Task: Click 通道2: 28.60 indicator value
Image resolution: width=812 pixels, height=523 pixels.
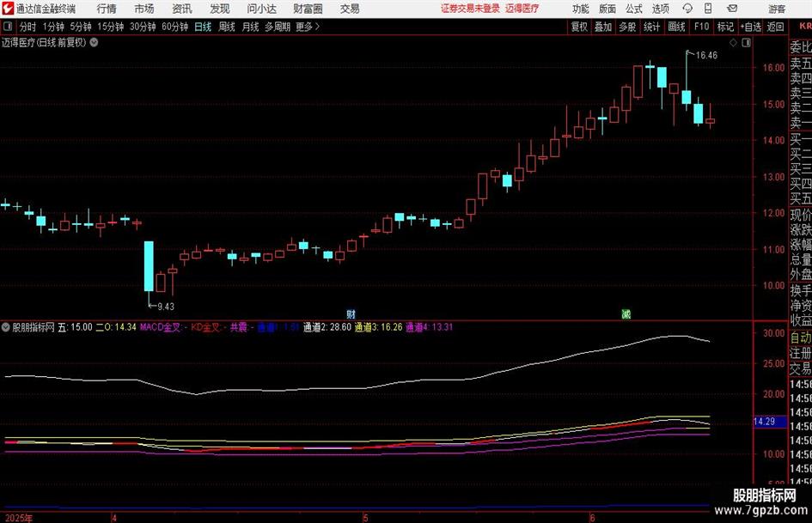Action: (x=327, y=327)
